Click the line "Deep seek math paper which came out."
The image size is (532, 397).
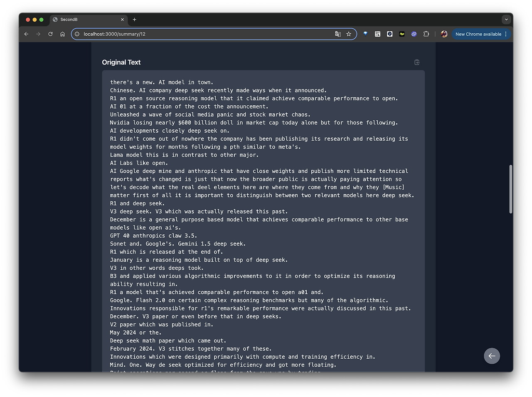tap(168, 341)
